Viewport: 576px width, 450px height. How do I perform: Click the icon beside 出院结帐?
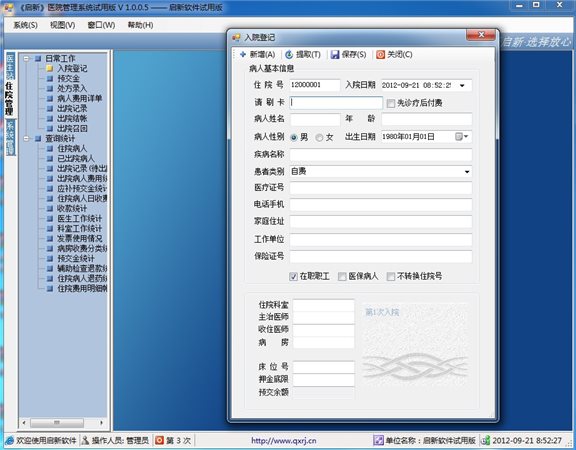click(x=50, y=118)
